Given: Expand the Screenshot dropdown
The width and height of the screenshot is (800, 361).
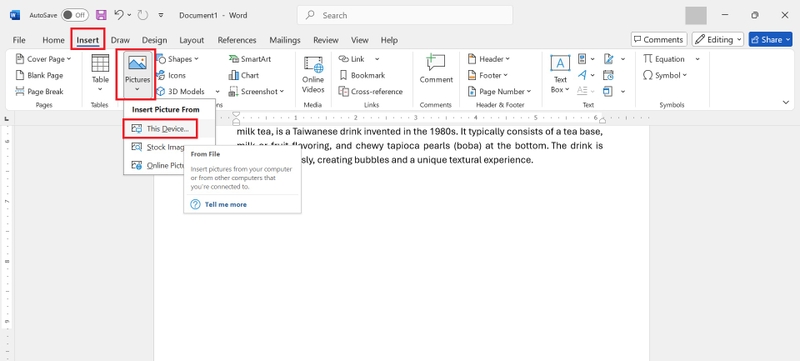Looking at the screenshot, I should click(x=282, y=92).
